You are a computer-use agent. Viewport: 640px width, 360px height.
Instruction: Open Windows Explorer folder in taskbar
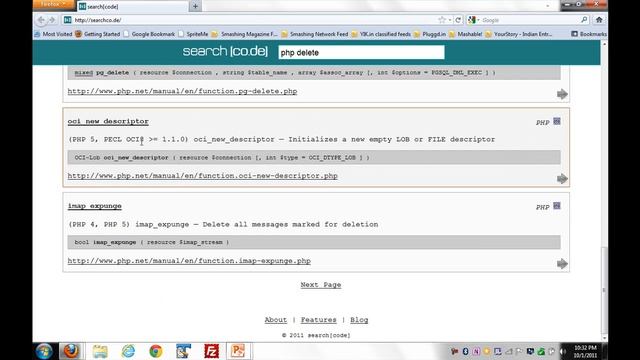(x=100, y=351)
